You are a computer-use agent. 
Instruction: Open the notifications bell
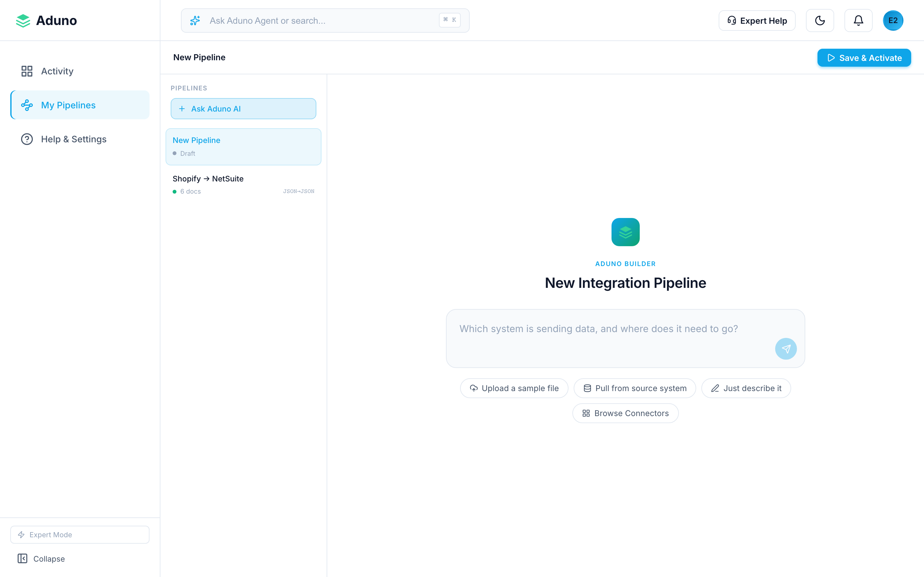coord(858,21)
